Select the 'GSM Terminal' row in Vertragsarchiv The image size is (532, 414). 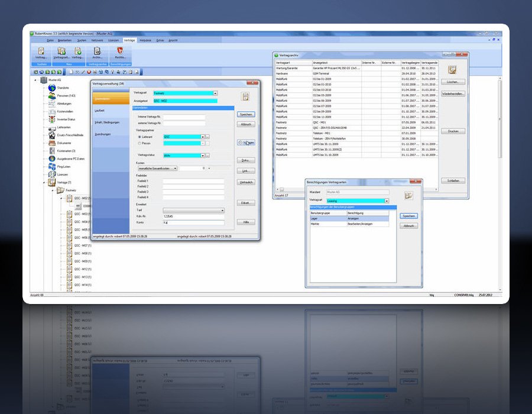(x=356, y=74)
